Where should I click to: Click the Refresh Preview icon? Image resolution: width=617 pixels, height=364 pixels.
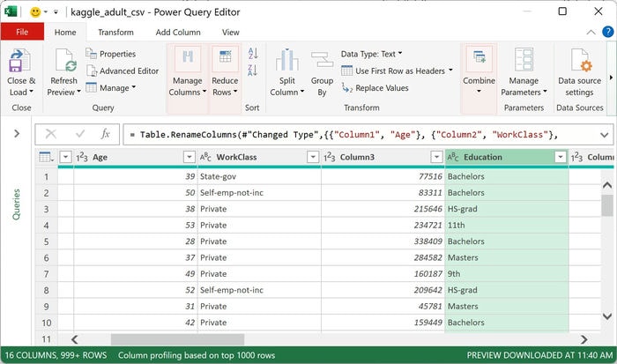66,60
